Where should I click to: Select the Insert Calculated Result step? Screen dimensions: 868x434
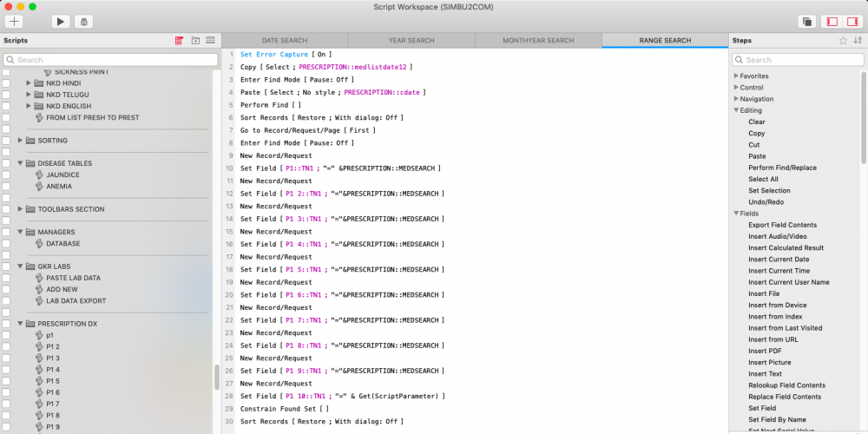click(x=786, y=248)
